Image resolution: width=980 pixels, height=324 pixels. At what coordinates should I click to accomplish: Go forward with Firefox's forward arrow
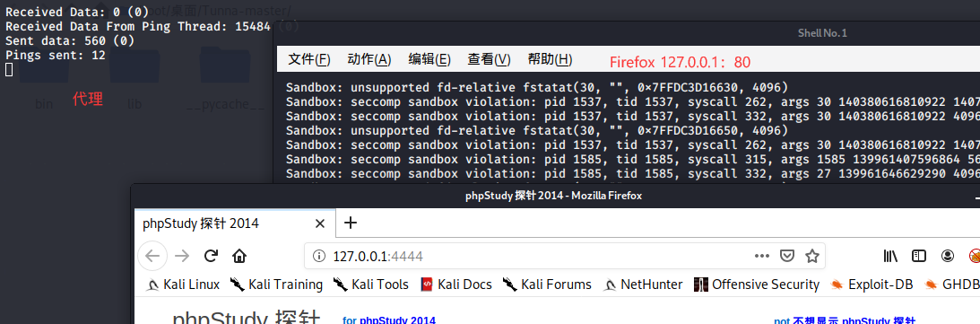point(182,256)
